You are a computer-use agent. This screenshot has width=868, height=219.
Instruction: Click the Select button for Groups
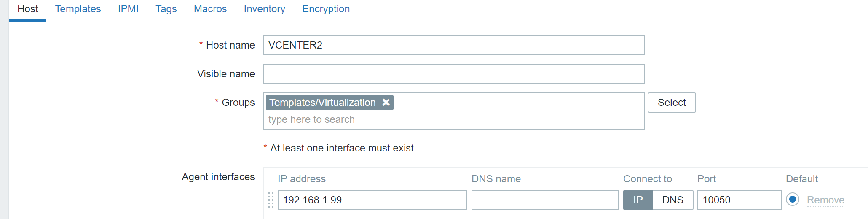(x=672, y=103)
